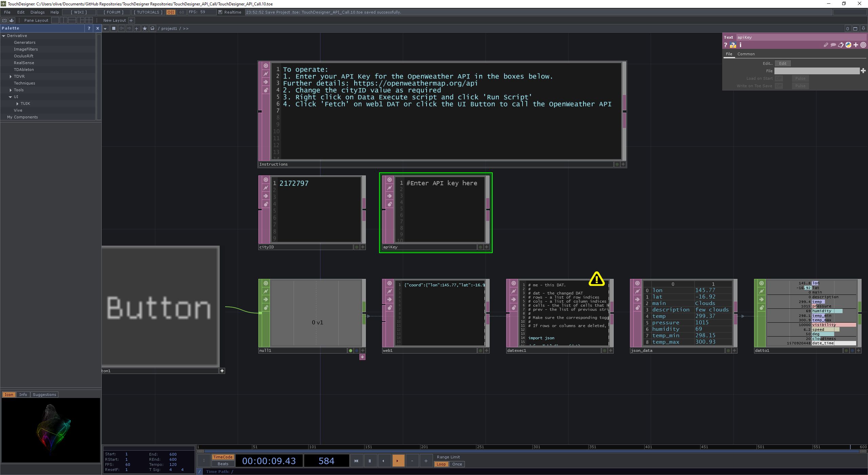Click the plus icon in parameter panel header
Viewport: 868px width, 475px height.
856,45
